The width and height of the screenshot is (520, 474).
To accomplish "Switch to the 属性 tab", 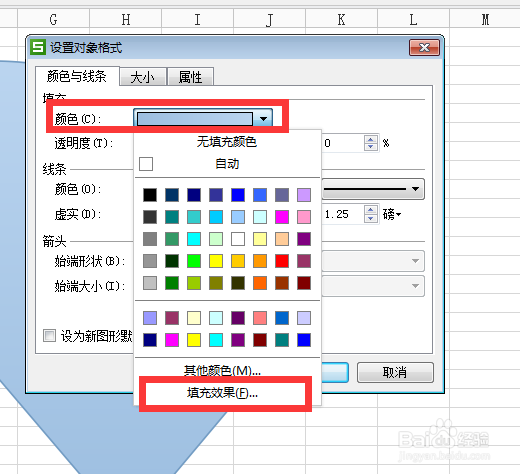I will click(190, 77).
